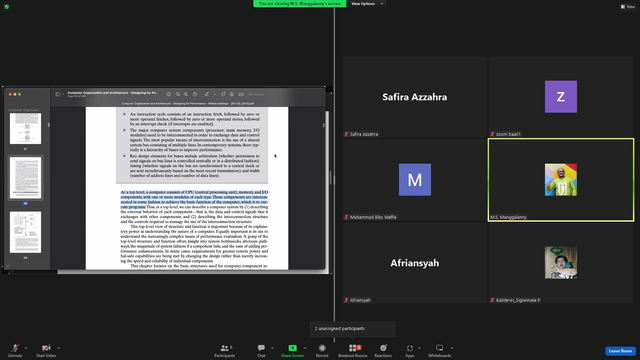
Task: Click the M.S. Manggalanny name label
Action: click(508, 217)
